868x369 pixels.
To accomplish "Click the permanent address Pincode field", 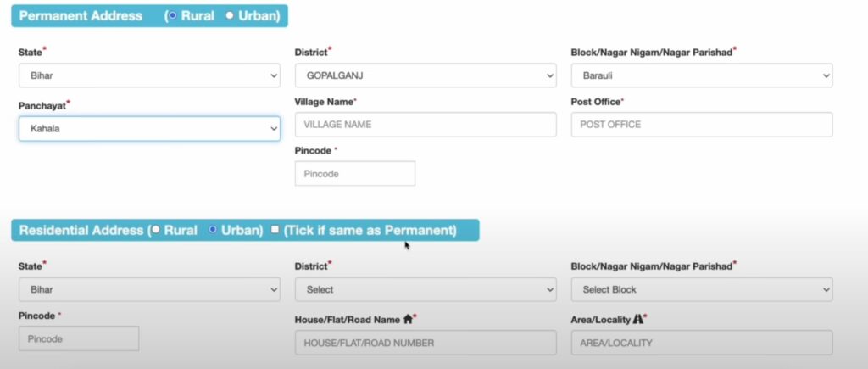I will 355,173.
